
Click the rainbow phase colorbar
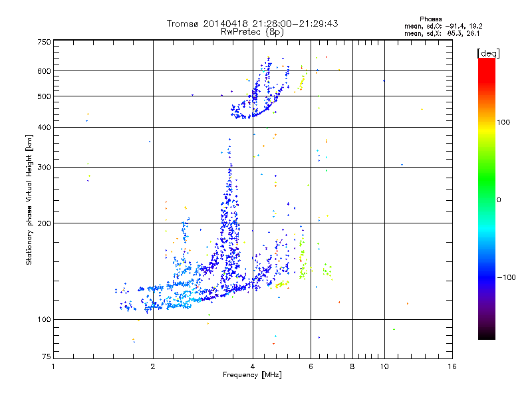(487, 198)
